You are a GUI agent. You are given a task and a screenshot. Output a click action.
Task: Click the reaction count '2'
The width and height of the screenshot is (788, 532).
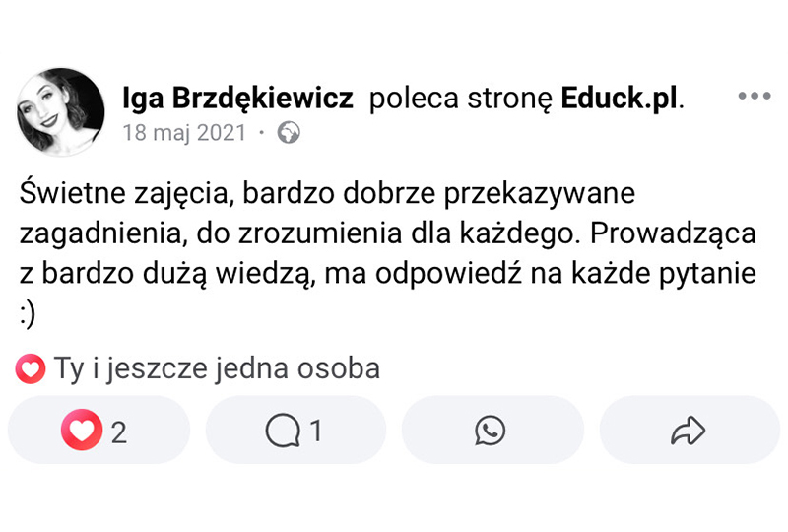click(x=119, y=432)
